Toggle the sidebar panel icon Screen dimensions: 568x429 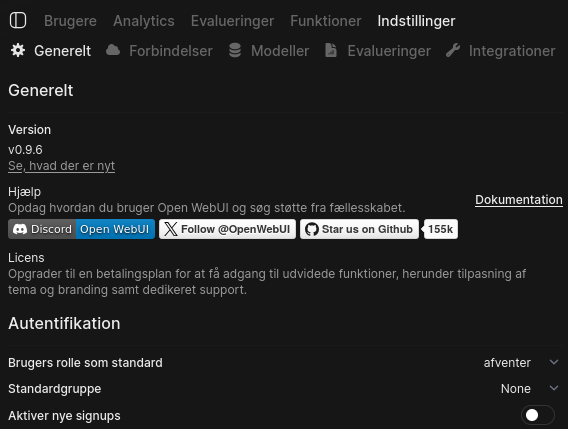pos(18,20)
